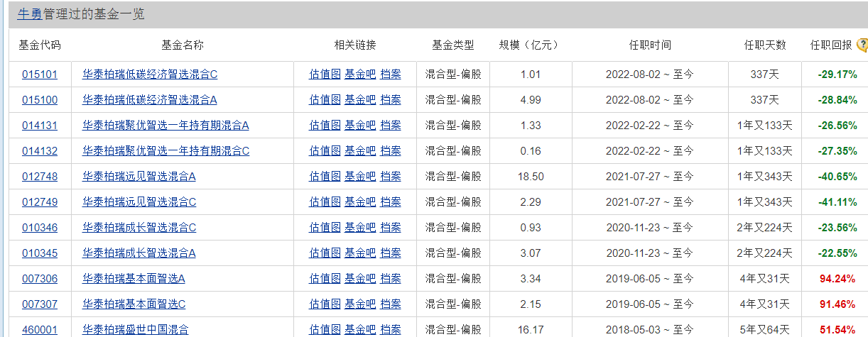Screen dimensions: 868x337
Task: Open 档案 for fund 012748
Action: 390,176
